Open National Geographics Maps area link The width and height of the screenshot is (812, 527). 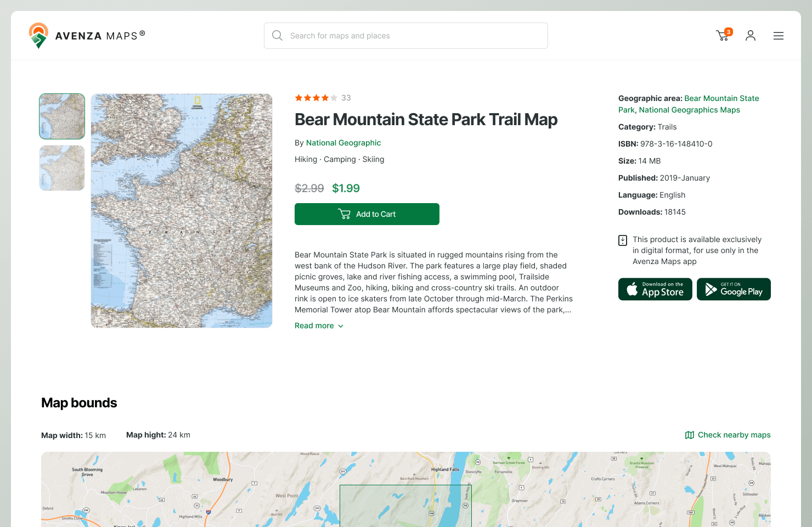coord(690,110)
